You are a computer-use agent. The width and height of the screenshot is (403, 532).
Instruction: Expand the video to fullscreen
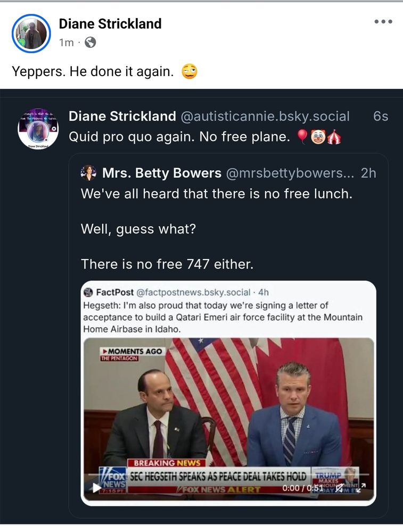pos(362,487)
